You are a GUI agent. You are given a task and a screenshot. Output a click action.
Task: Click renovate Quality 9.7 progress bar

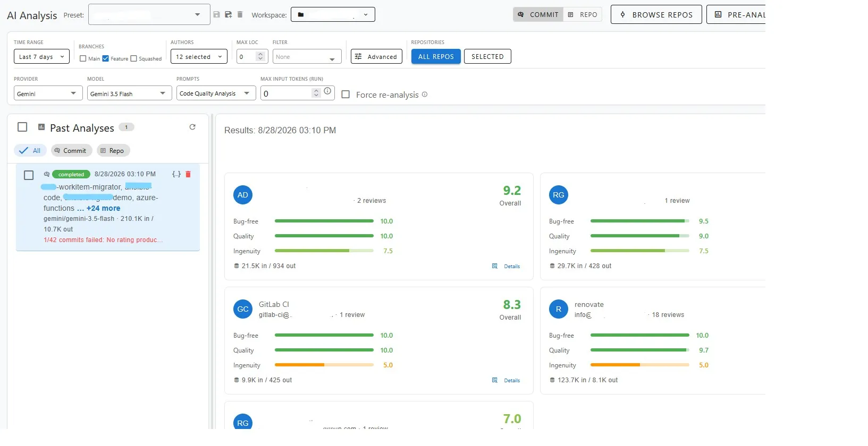point(639,350)
